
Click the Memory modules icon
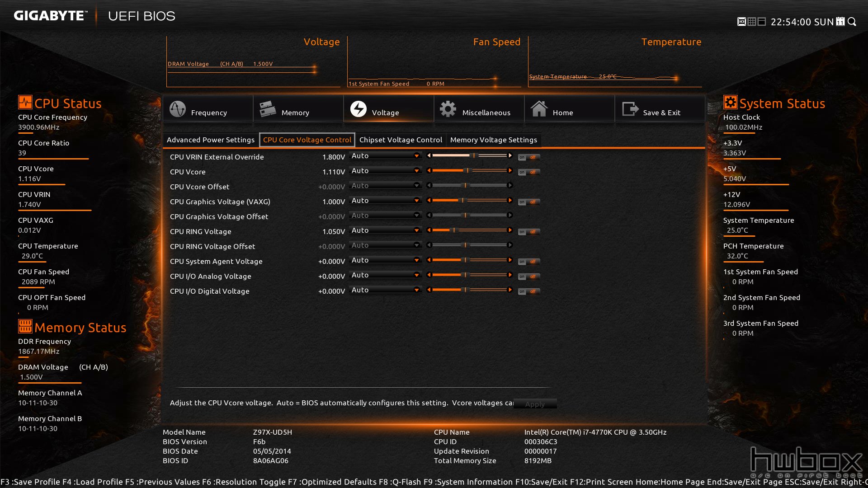(268, 109)
